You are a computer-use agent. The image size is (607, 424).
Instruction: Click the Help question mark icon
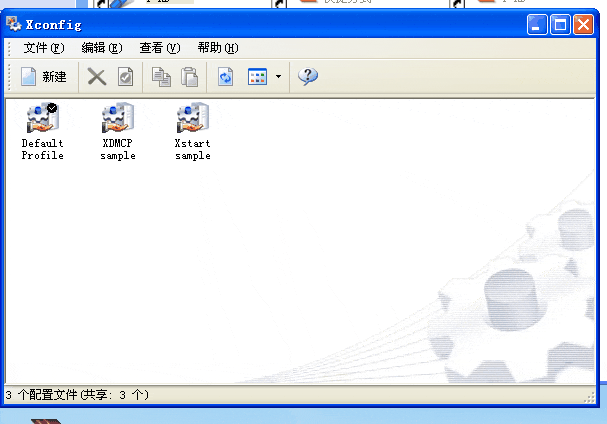pyautogui.click(x=308, y=77)
